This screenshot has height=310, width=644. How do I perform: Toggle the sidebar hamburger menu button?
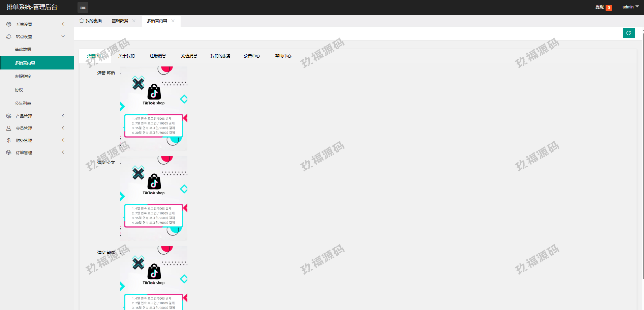pos(83,7)
